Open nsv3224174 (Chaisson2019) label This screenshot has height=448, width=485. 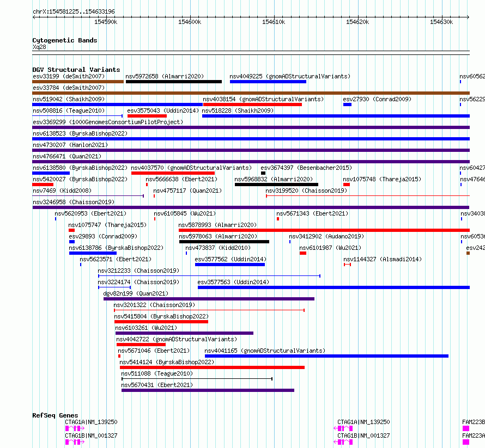(138, 282)
